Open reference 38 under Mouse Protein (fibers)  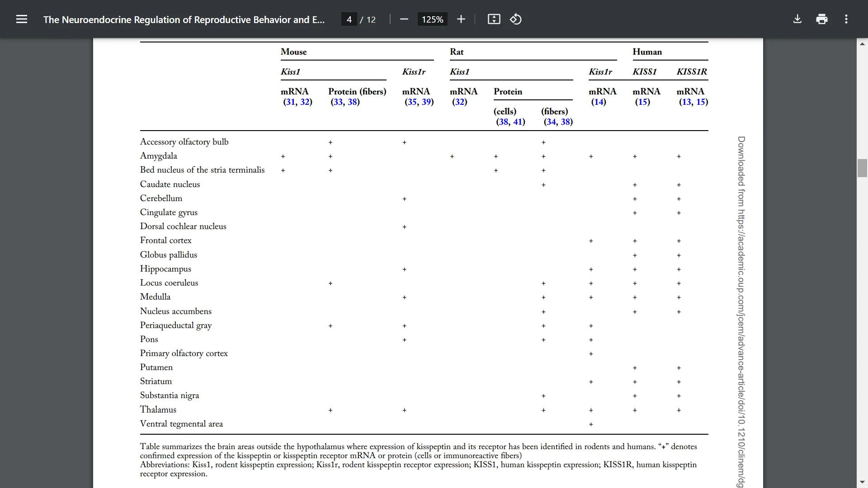coord(353,102)
